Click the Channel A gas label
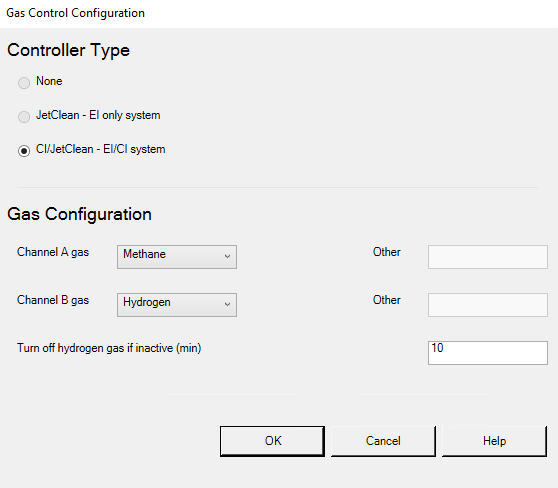This screenshot has height=488, width=558. click(53, 252)
